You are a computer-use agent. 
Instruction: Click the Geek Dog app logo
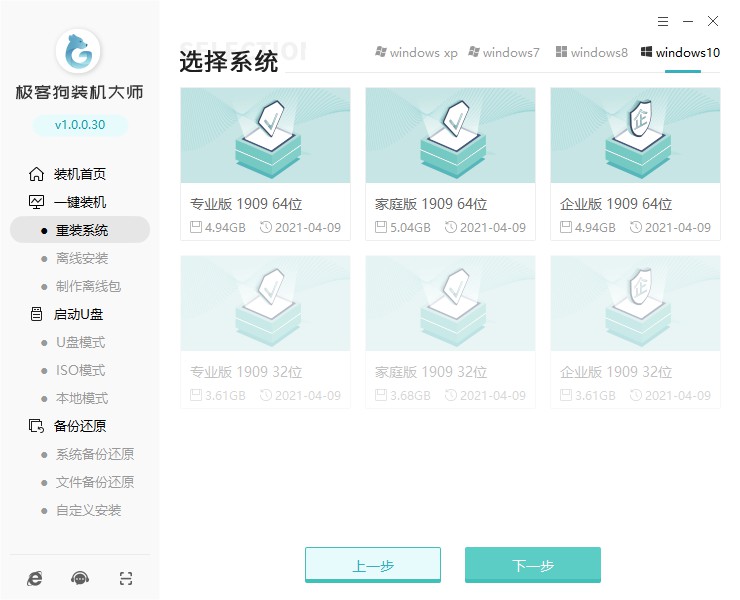[x=78, y=51]
